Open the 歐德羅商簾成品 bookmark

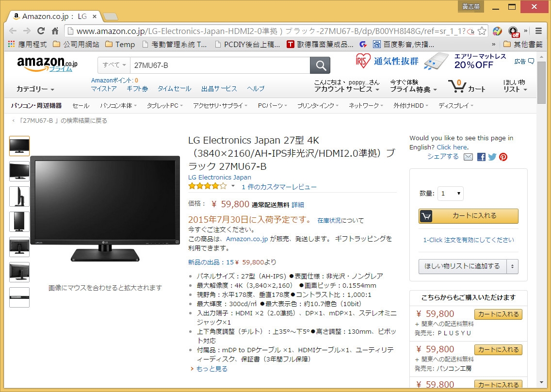[320, 44]
